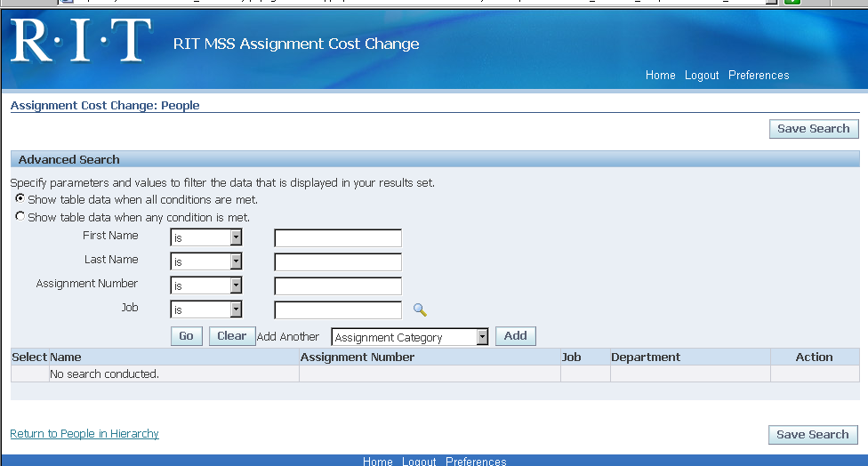Image resolution: width=868 pixels, height=466 pixels.
Task: Click into the First Name text field
Action: 338,238
